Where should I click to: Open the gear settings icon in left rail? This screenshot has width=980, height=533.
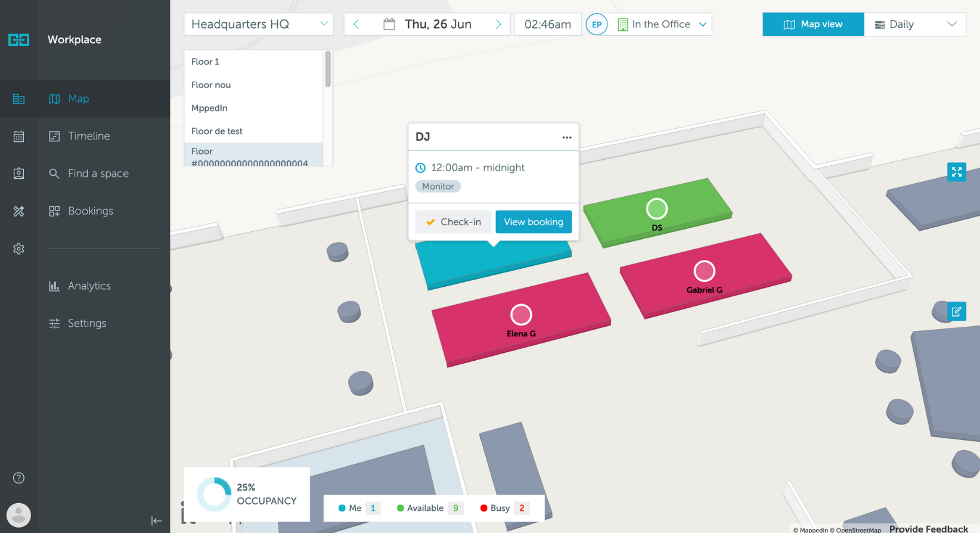click(18, 249)
